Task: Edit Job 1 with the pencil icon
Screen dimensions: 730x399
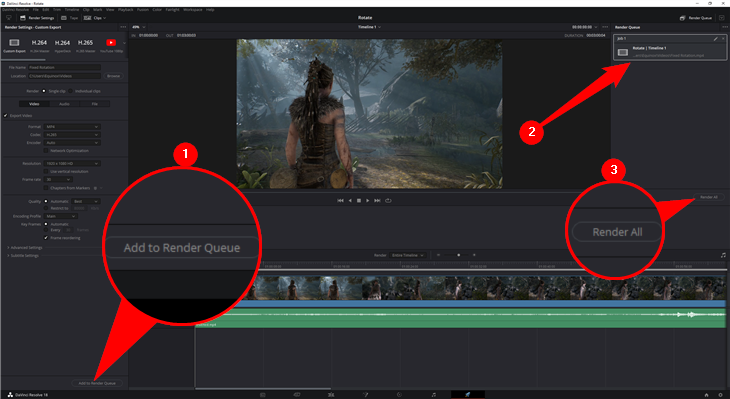Action: tap(716, 39)
